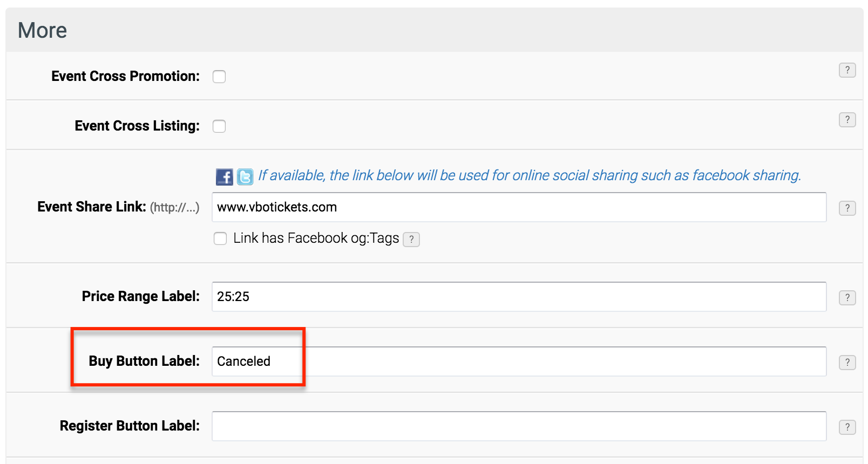Open help for Register Button Label
Viewport: 868px width, 464px height.
click(847, 427)
